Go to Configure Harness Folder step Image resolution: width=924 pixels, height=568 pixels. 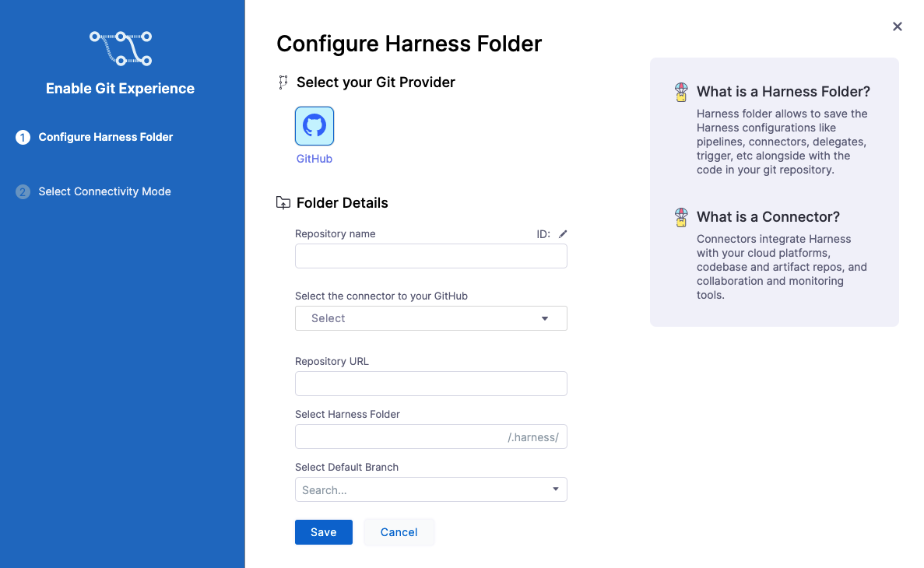(x=106, y=137)
